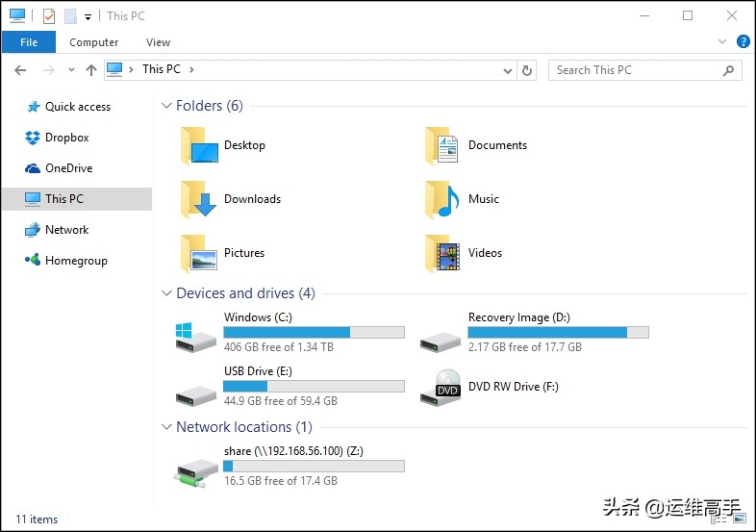Click the Homegroup icon in sidebar

tap(33, 261)
